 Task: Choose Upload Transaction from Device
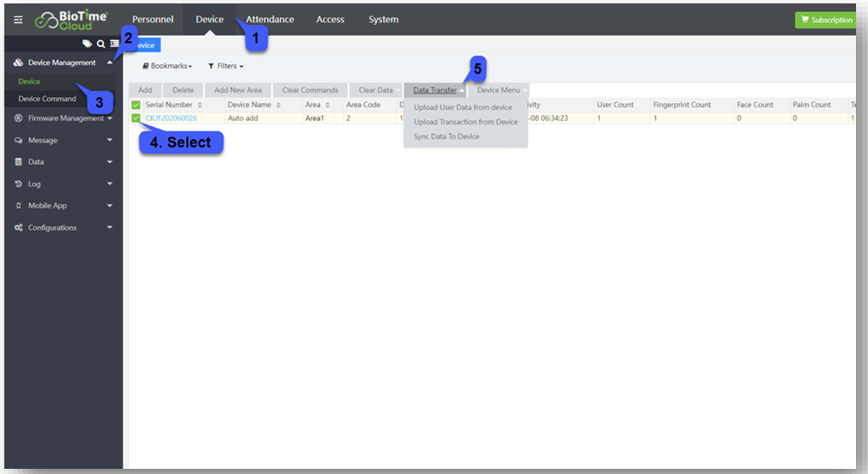click(x=465, y=122)
